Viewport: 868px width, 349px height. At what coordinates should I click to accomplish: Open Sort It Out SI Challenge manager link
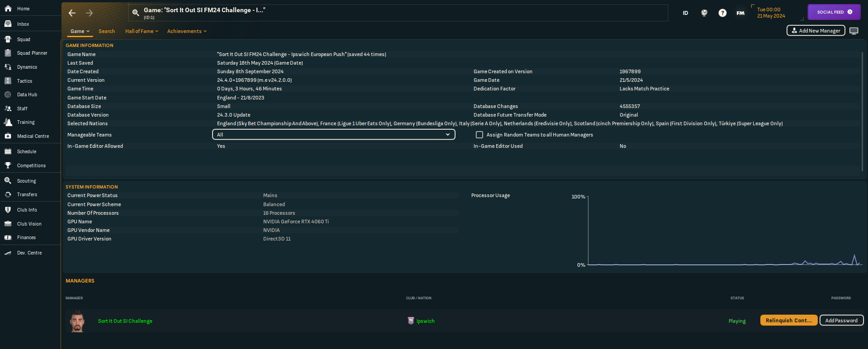[x=125, y=321]
